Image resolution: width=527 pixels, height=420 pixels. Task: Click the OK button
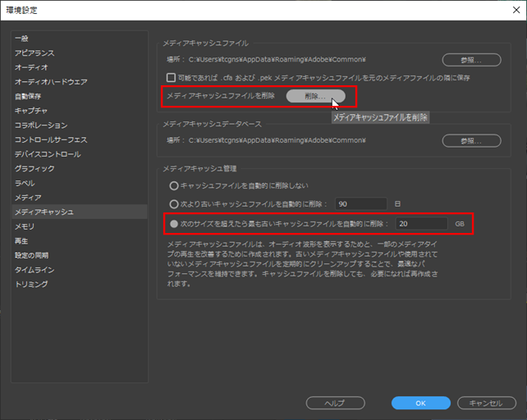[421, 403]
